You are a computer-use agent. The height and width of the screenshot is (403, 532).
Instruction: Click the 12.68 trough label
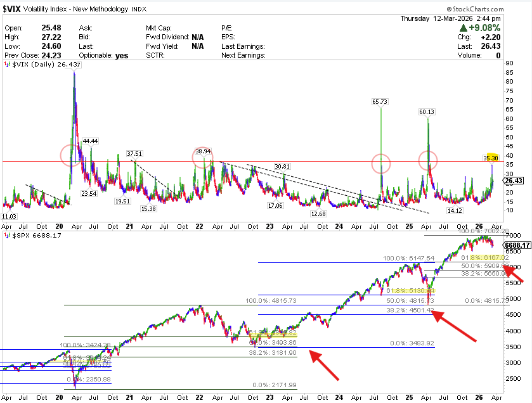[318, 214]
